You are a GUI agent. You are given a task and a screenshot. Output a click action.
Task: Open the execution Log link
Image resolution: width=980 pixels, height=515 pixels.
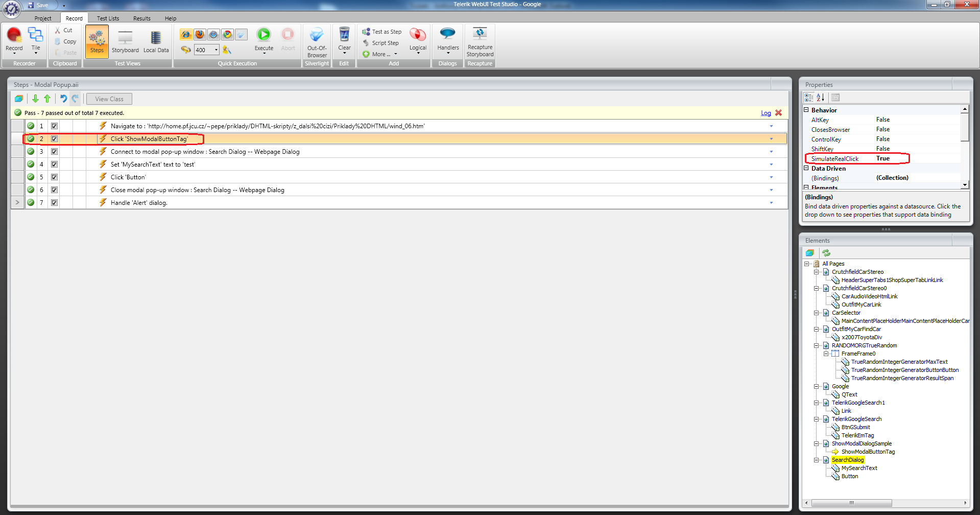(x=766, y=113)
